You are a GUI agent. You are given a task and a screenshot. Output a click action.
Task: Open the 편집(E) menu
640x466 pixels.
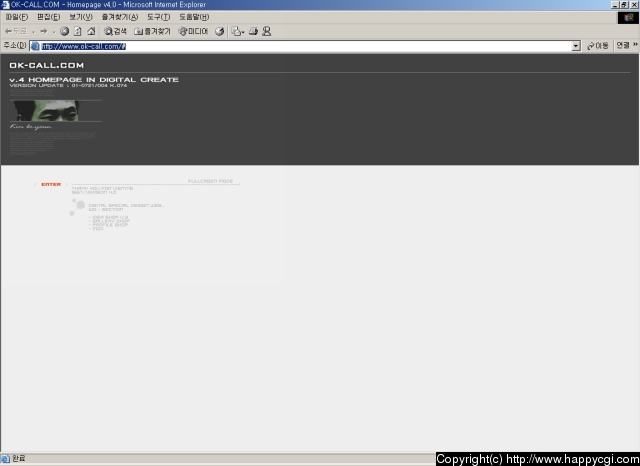[49, 17]
